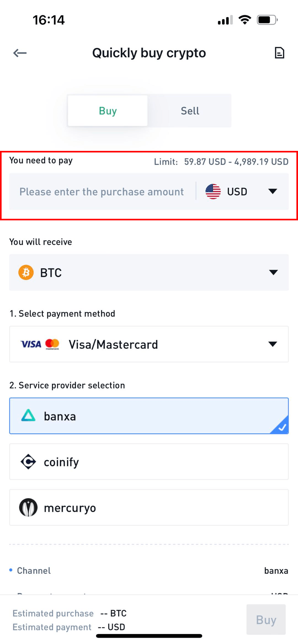Screen dimensions: 298x644
Task: Tap the US flag currency icon
Action: [213, 192]
